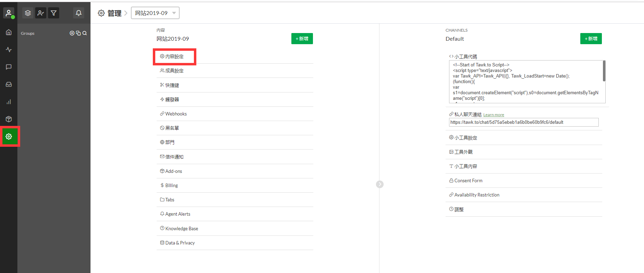Expand the round arrow panel collapse button
The image size is (644, 273).
point(380,184)
